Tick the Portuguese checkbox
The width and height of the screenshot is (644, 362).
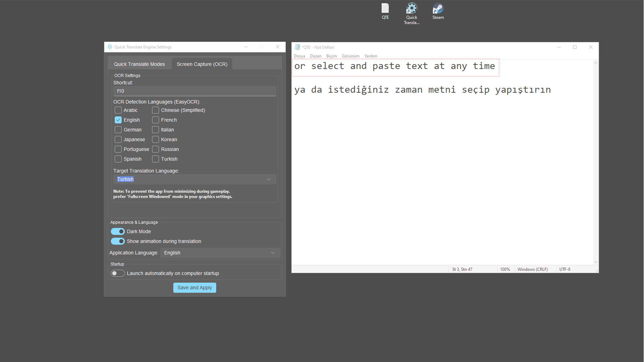[118, 149]
